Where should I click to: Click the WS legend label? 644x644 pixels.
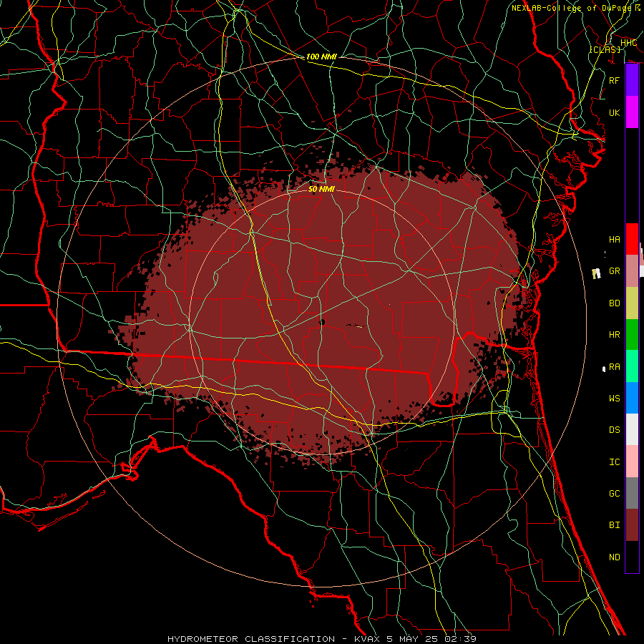coord(614,399)
